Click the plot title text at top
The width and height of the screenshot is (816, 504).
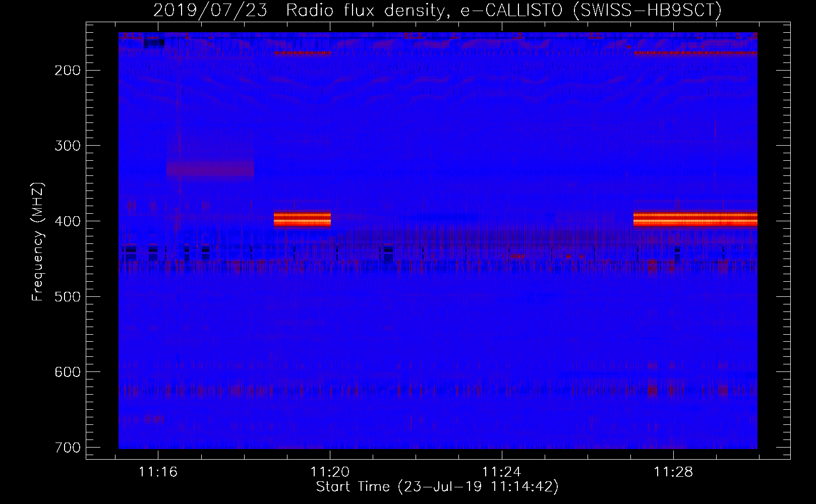[x=437, y=11]
